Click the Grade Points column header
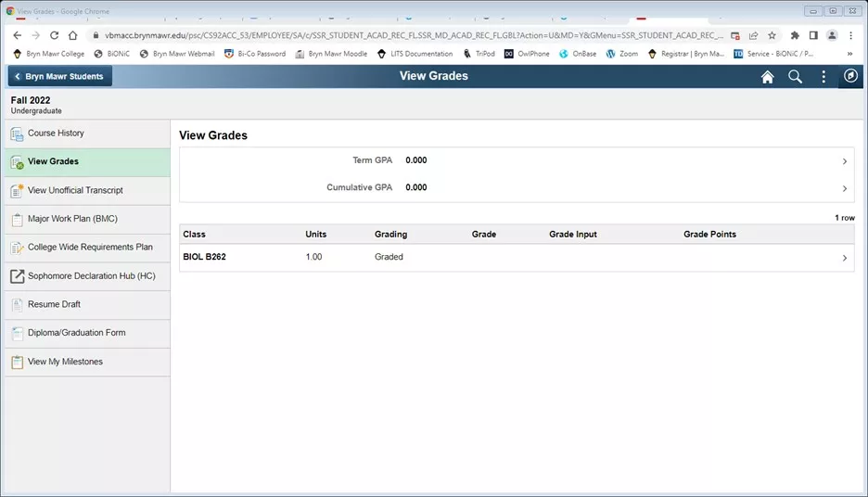This screenshot has height=497, width=868. click(709, 234)
